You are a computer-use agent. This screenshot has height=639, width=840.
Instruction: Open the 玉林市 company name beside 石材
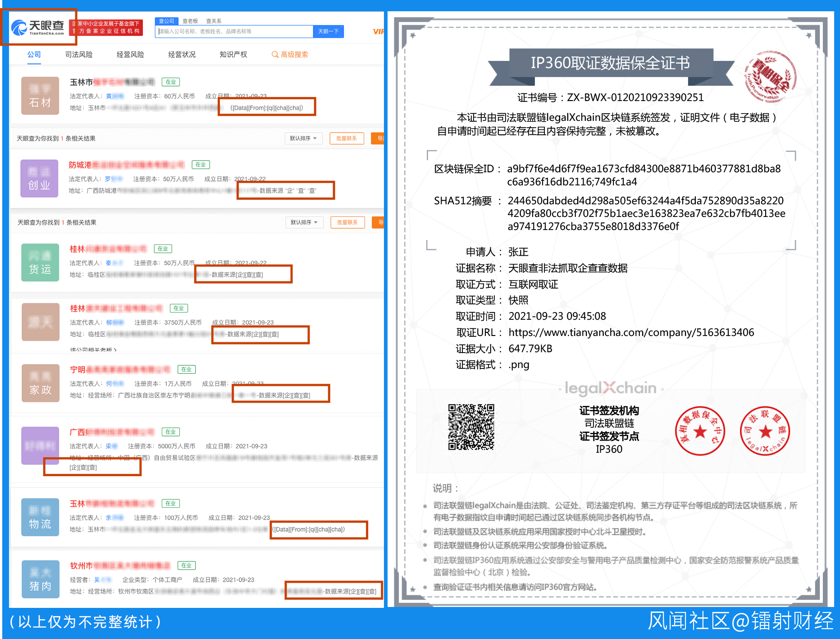(x=112, y=82)
